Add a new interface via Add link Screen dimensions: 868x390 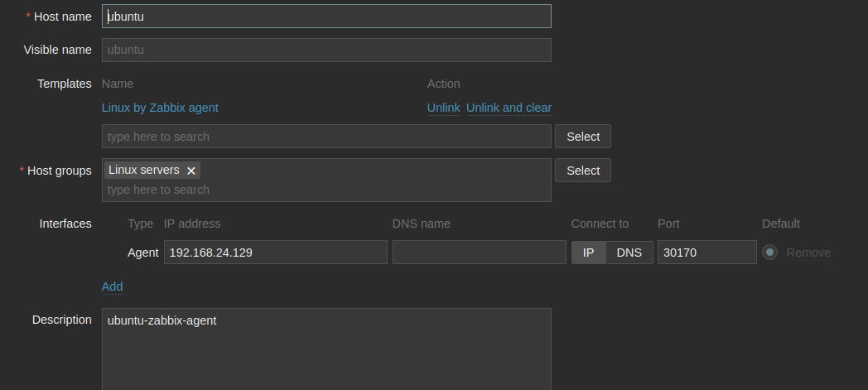[x=112, y=286]
